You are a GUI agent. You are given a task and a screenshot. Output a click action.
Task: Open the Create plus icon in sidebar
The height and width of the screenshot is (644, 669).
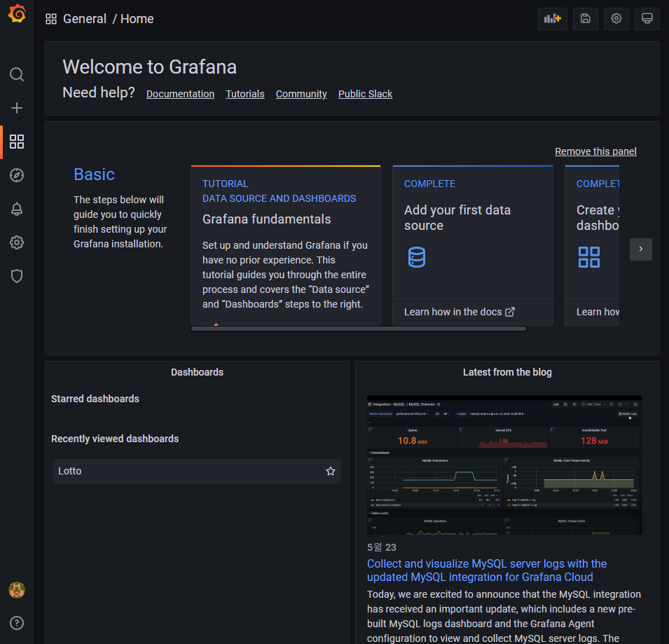click(x=17, y=108)
